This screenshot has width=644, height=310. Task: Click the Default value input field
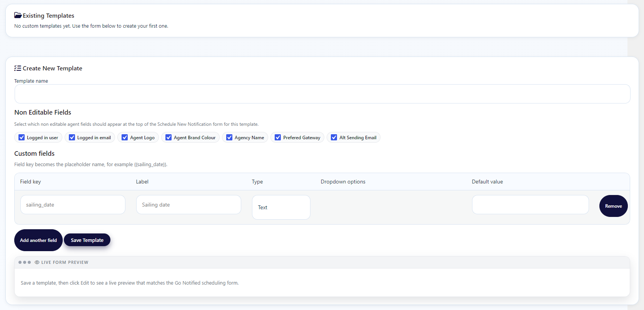(531, 205)
